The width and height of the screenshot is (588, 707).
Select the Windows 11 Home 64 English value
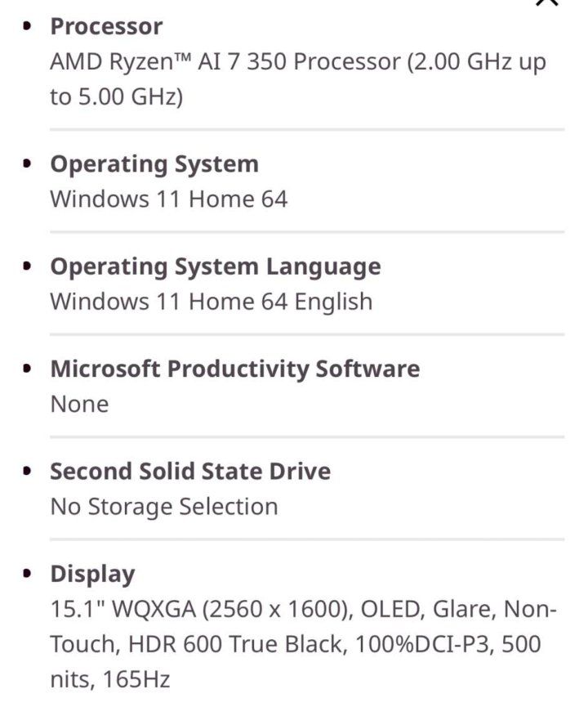click(211, 302)
